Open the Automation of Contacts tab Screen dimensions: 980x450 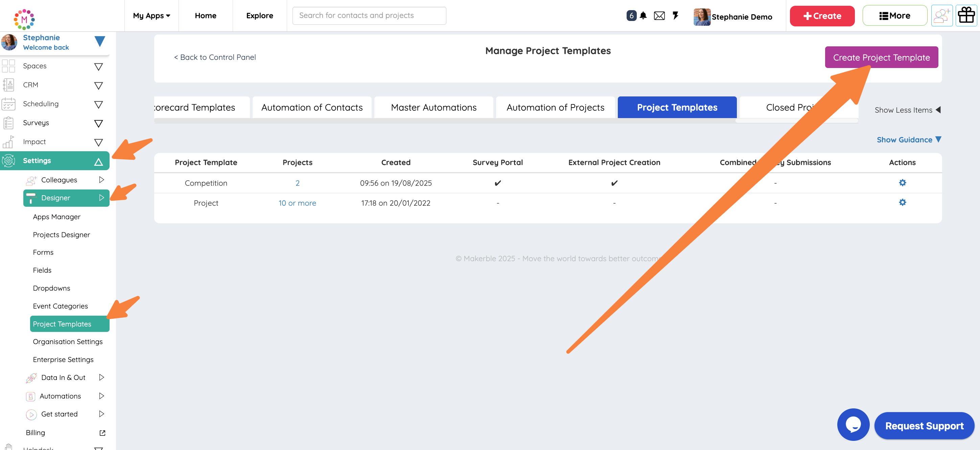tap(311, 108)
